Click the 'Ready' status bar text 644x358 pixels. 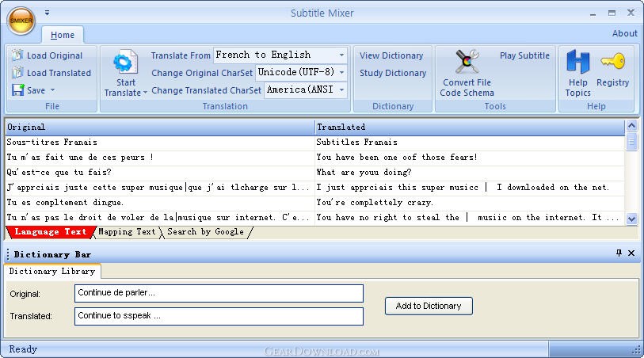coord(23,349)
